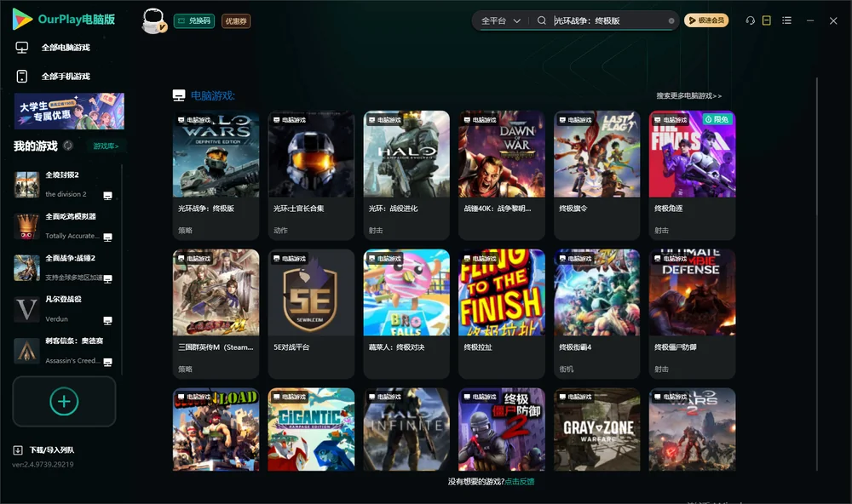Click the PC icon on the the division 2 row
The height and width of the screenshot is (504, 852).
tap(107, 196)
